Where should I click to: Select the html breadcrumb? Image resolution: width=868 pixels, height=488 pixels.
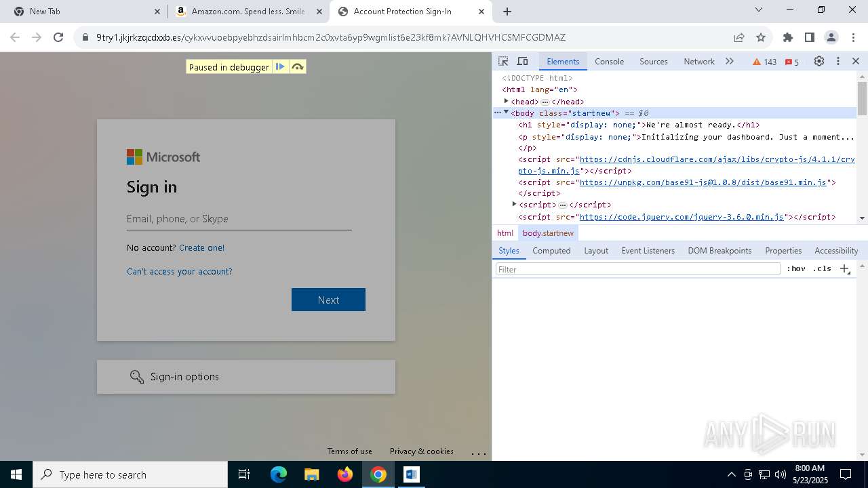click(505, 232)
